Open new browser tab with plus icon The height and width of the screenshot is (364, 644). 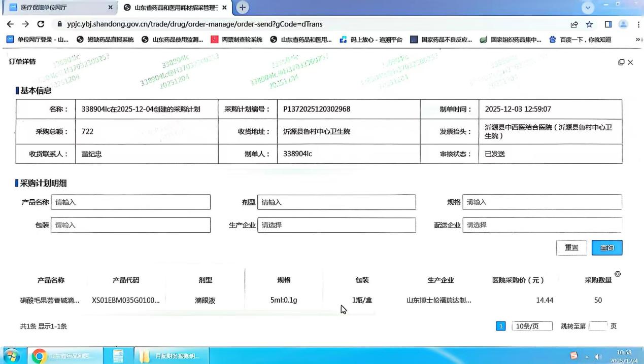(x=243, y=8)
